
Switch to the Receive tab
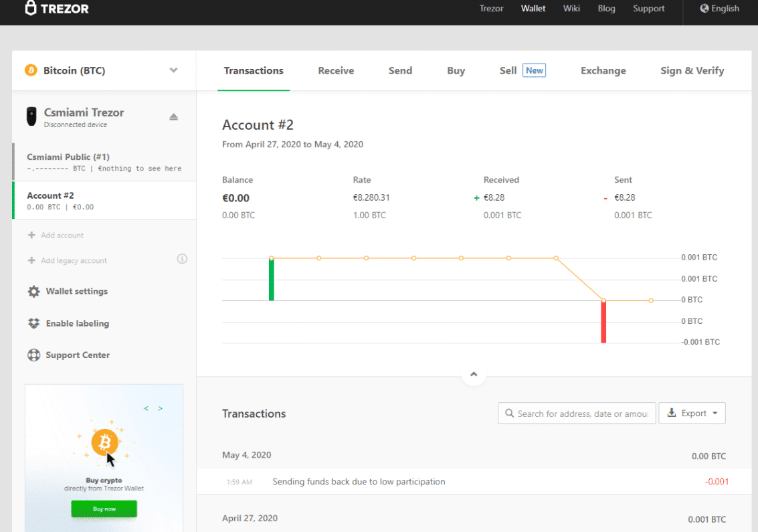tap(336, 71)
